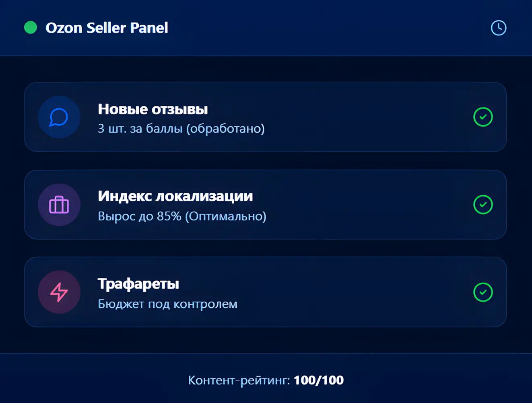Click the green checkmark for Трафареты
The height and width of the screenshot is (403, 532).
tap(483, 292)
